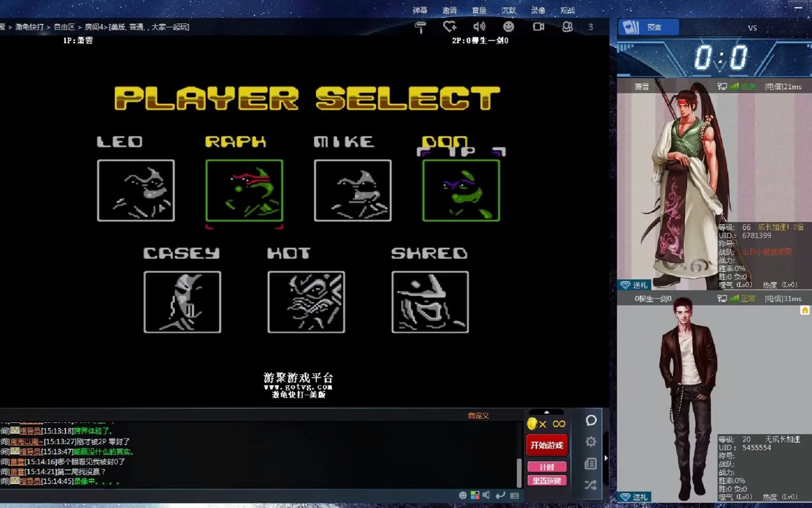Toggle the volume speaker icon in top toolbar
The image size is (812, 508).
tap(479, 27)
